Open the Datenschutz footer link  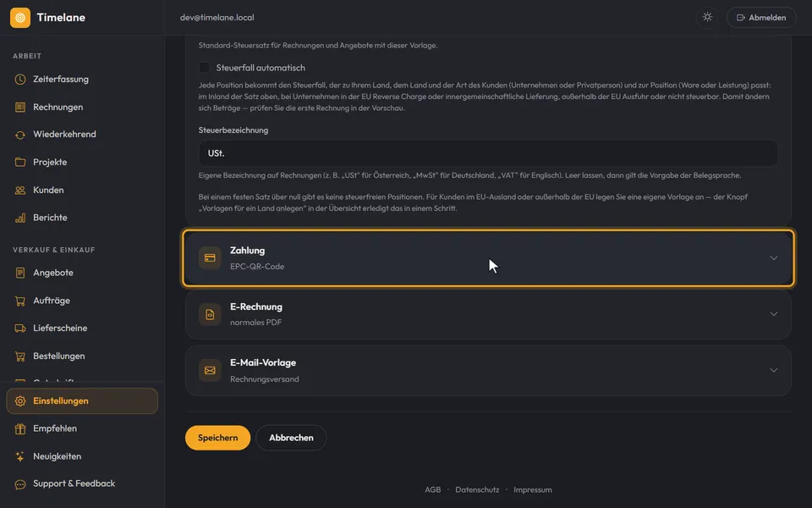click(477, 489)
